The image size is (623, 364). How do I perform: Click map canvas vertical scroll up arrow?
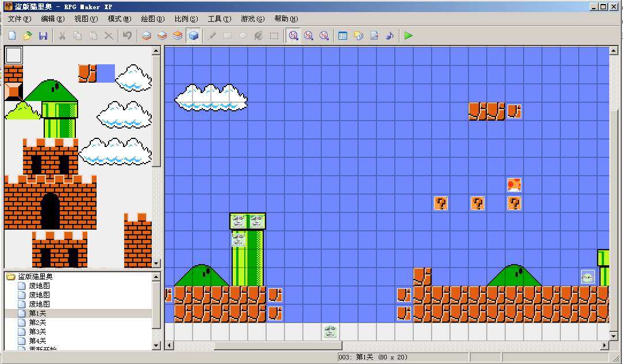coord(613,51)
